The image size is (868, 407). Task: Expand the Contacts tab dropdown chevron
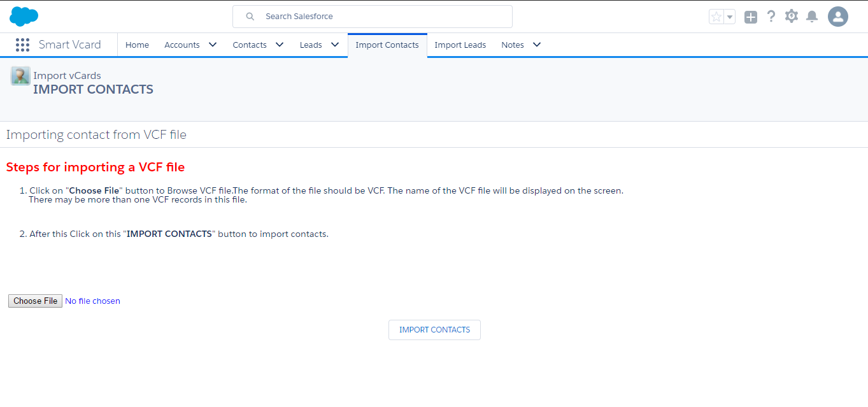coord(280,45)
